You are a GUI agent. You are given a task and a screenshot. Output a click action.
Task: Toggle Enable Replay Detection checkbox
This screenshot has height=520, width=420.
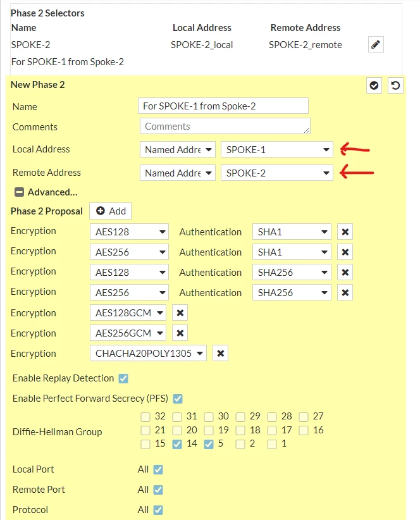[x=123, y=378]
